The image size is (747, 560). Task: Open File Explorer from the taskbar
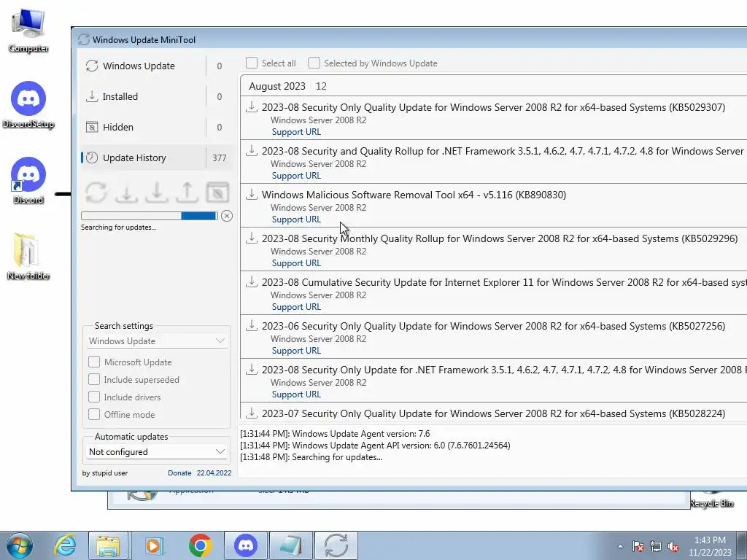coord(108,545)
